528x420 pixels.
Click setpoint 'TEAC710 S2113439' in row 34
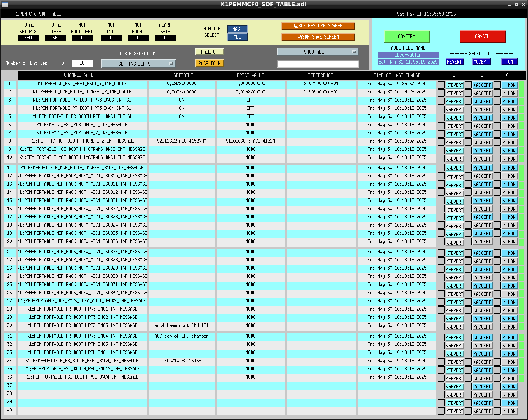tap(181, 361)
